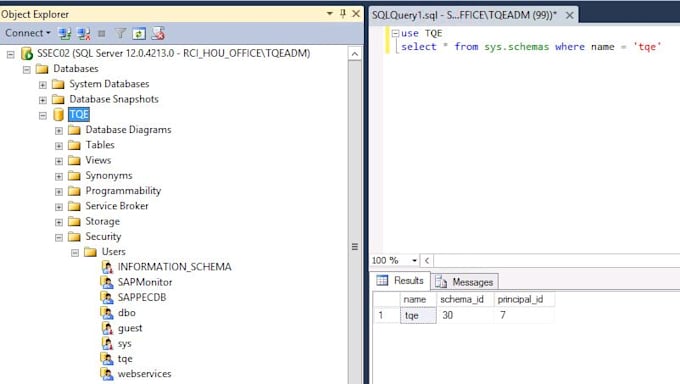Screen dimensions: 680x384
Task: Collapse the Security folder
Action: (59, 238)
